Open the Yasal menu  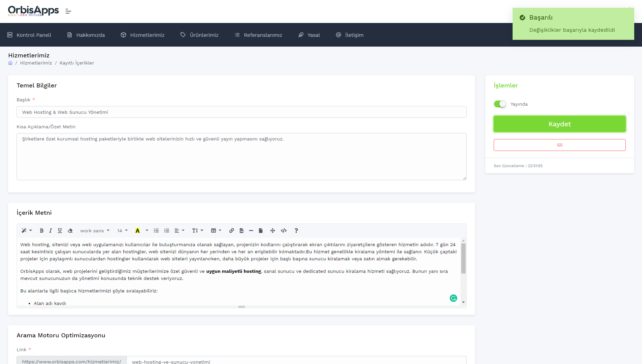click(x=309, y=35)
